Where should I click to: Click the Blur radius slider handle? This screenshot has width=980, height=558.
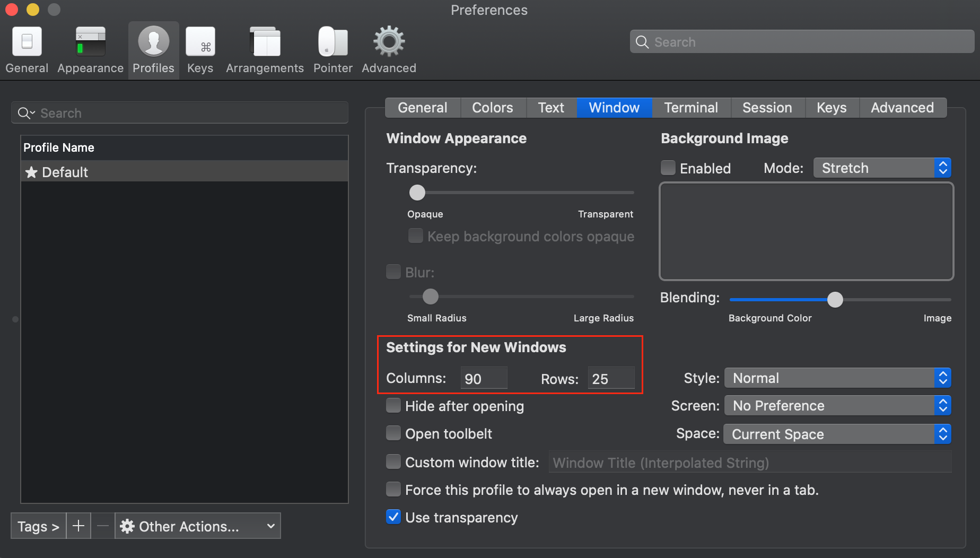click(431, 297)
